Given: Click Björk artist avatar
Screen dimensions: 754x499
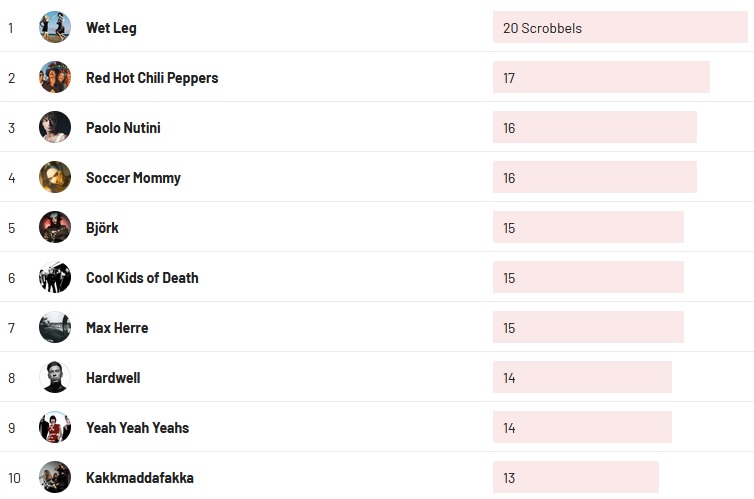Looking at the screenshot, I should pos(55,227).
